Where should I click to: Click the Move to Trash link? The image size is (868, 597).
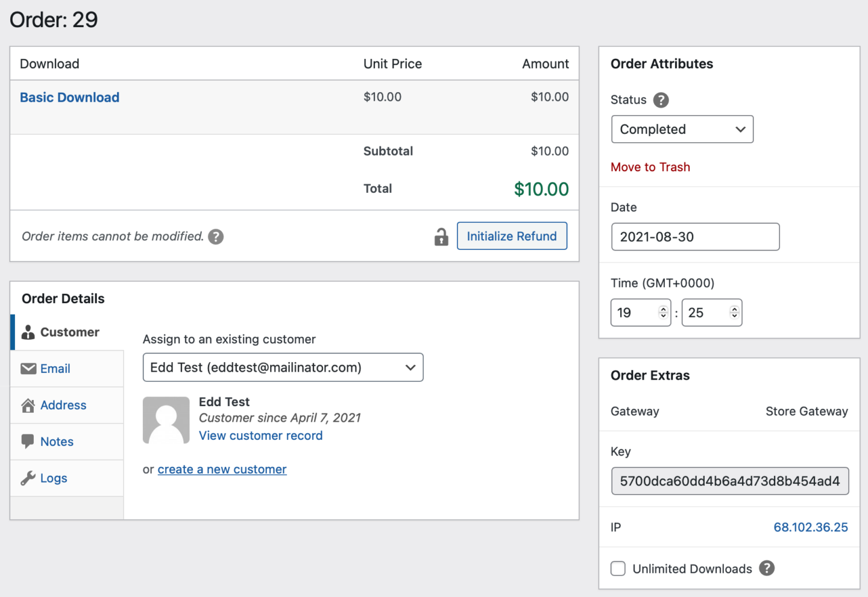[x=650, y=167]
